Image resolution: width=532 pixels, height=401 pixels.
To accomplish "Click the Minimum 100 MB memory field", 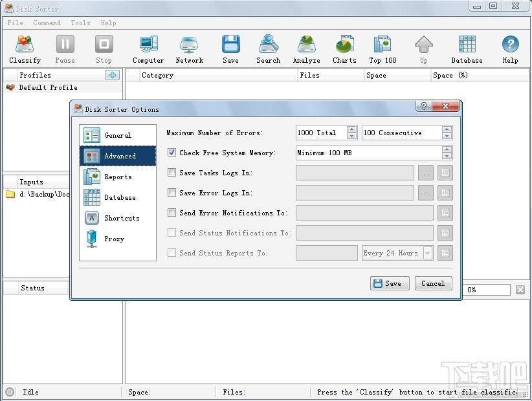I will pyautogui.click(x=369, y=153).
